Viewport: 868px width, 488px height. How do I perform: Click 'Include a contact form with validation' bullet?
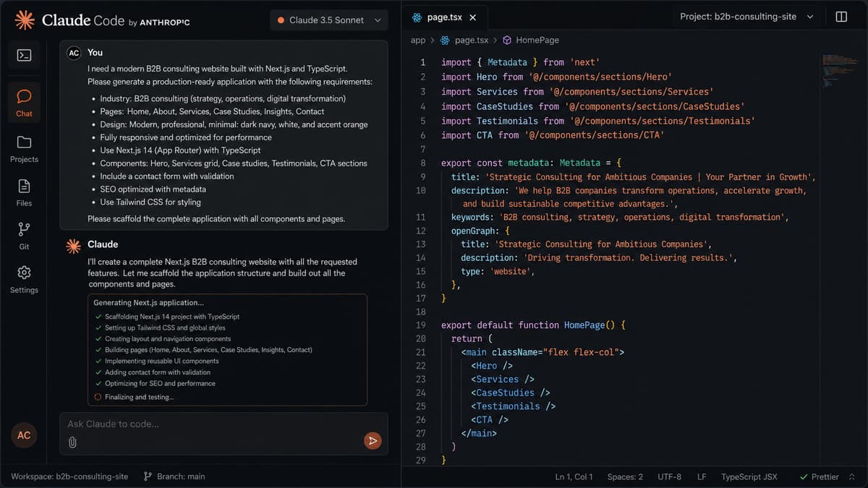(167, 176)
